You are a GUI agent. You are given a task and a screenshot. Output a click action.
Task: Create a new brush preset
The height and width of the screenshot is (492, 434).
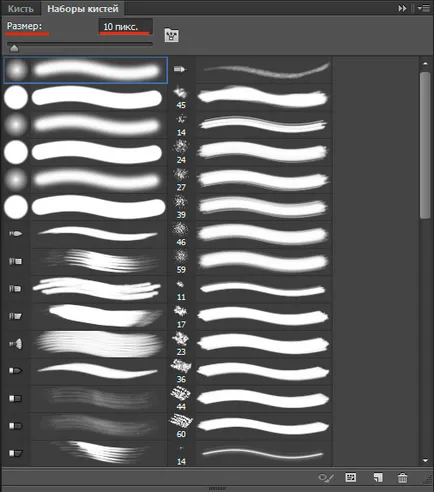(377, 477)
